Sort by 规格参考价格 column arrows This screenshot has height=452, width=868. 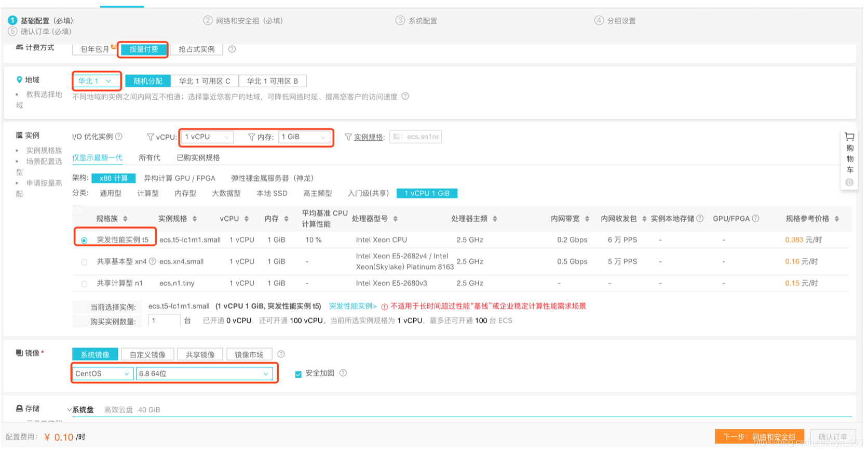[837, 219]
